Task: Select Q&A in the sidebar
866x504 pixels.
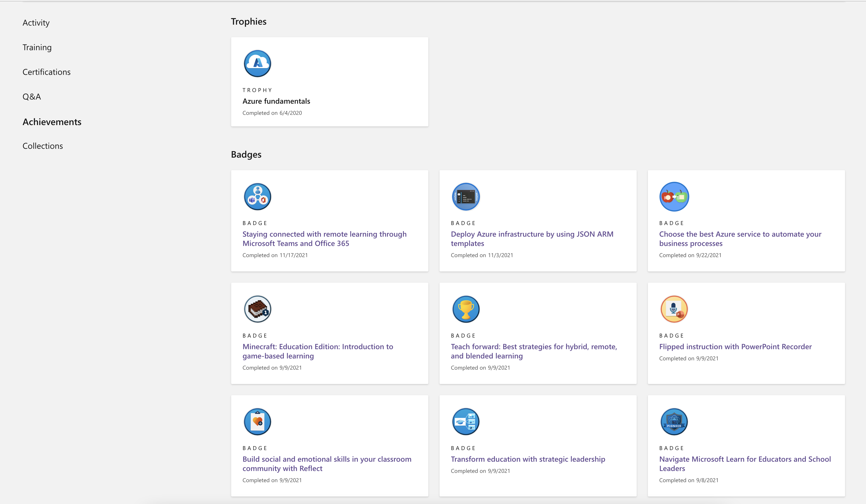Action: point(32,96)
